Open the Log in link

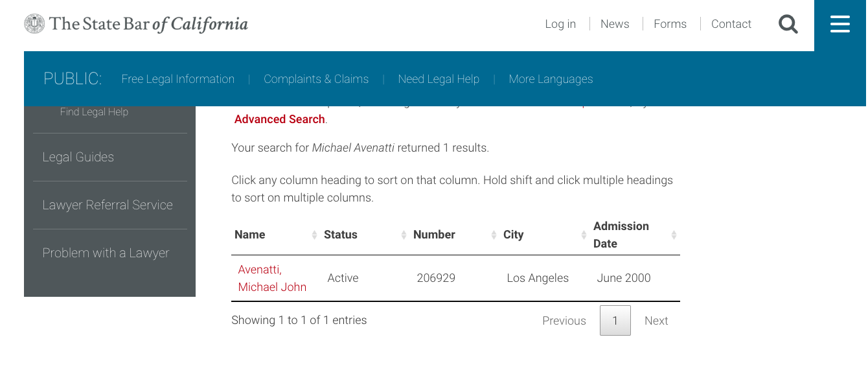560,24
